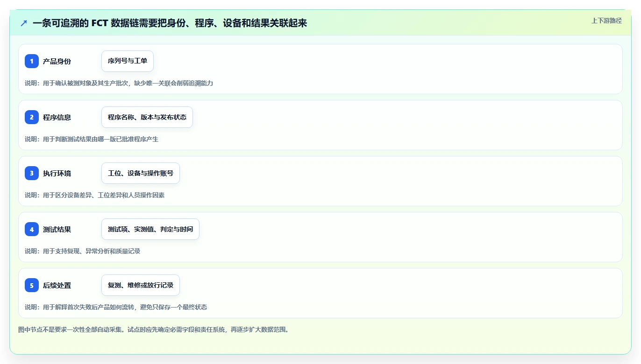Click the 后续处置 node label

[57, 285]
